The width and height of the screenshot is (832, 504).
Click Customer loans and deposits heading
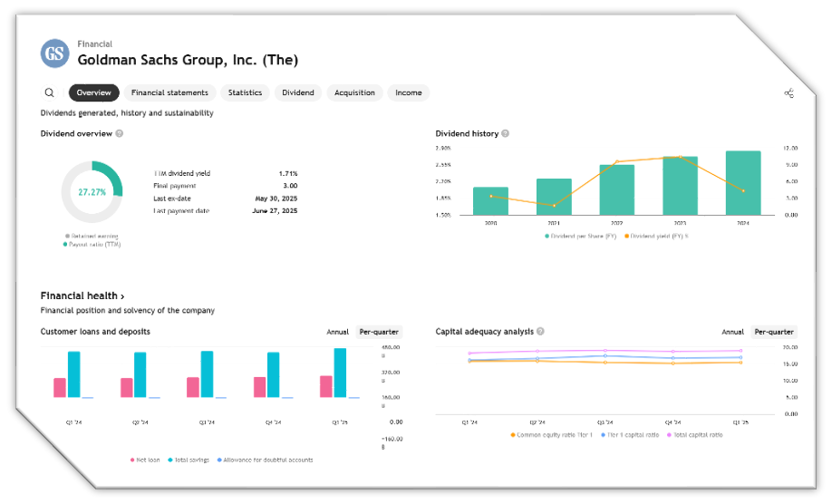point(95,332)
